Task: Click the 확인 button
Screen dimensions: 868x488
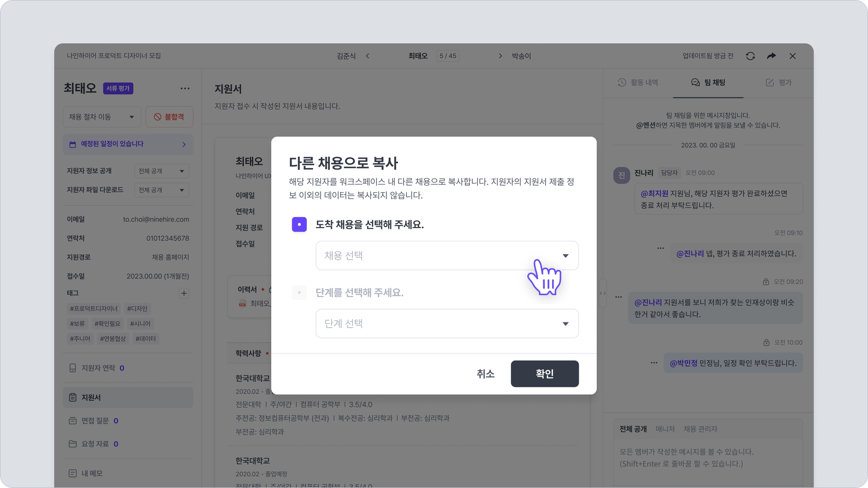Action: [544, 373]
